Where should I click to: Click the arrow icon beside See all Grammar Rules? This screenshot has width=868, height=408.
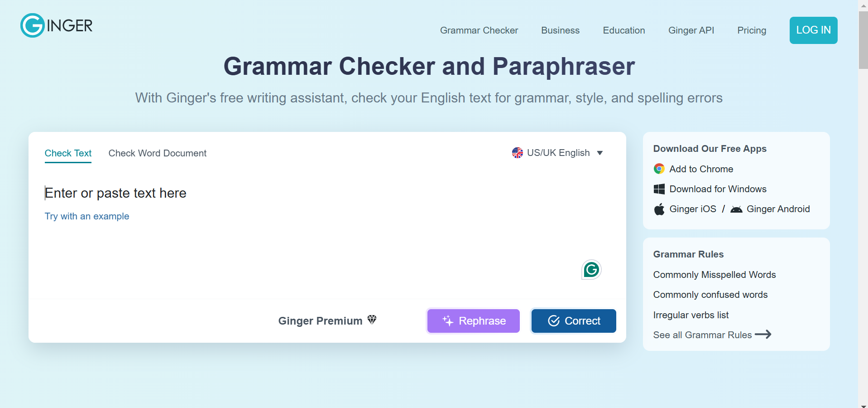pos(764,335)
